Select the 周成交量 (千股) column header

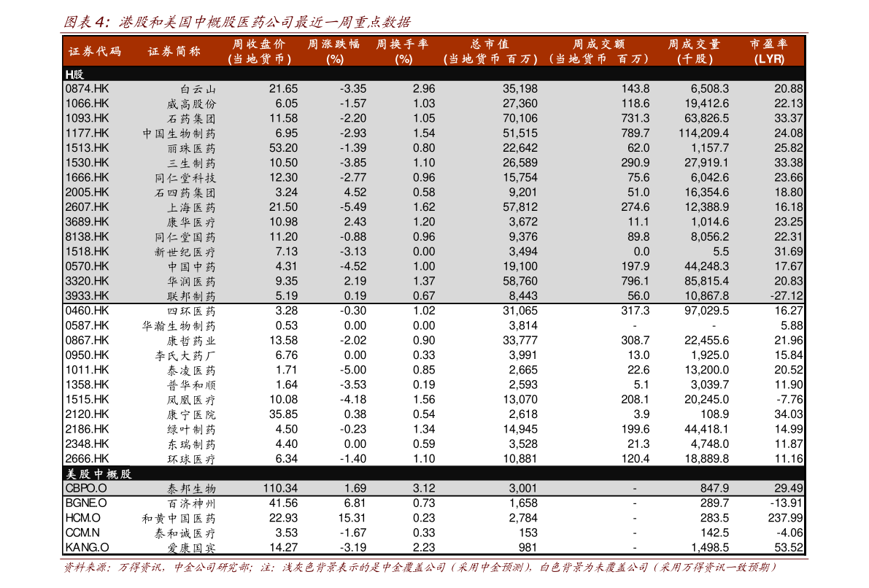point(694,52)
